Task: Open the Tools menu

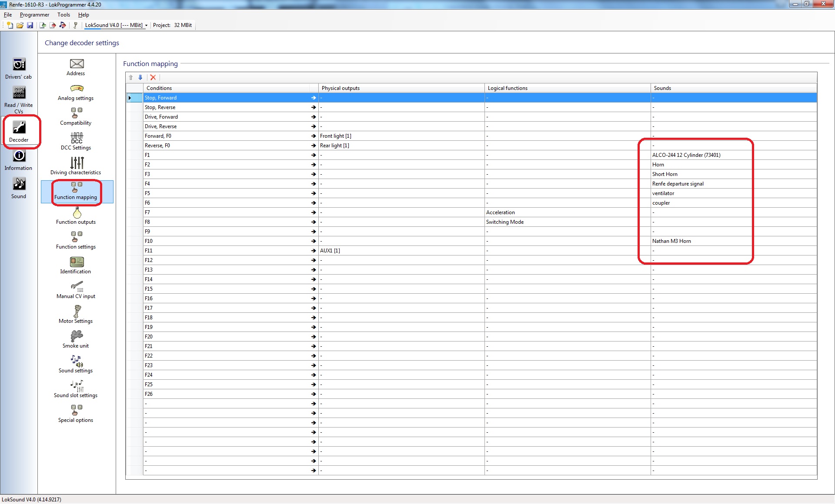Action: tap(63, 15)
